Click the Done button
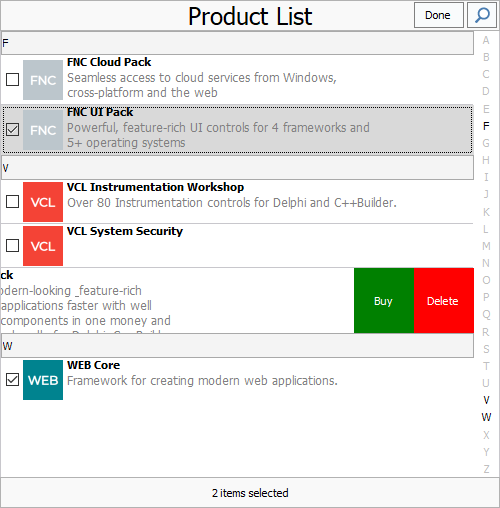 [x=438, y=15]
